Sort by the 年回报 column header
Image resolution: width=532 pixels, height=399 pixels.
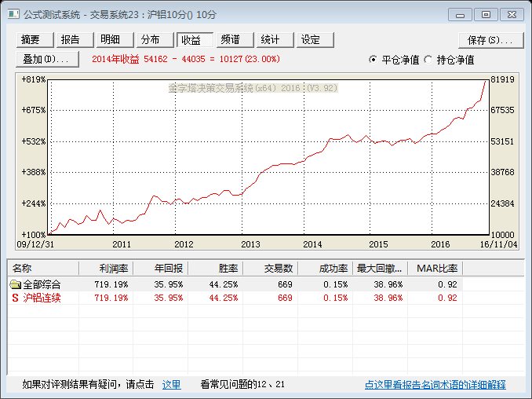(x=161, y=269)
